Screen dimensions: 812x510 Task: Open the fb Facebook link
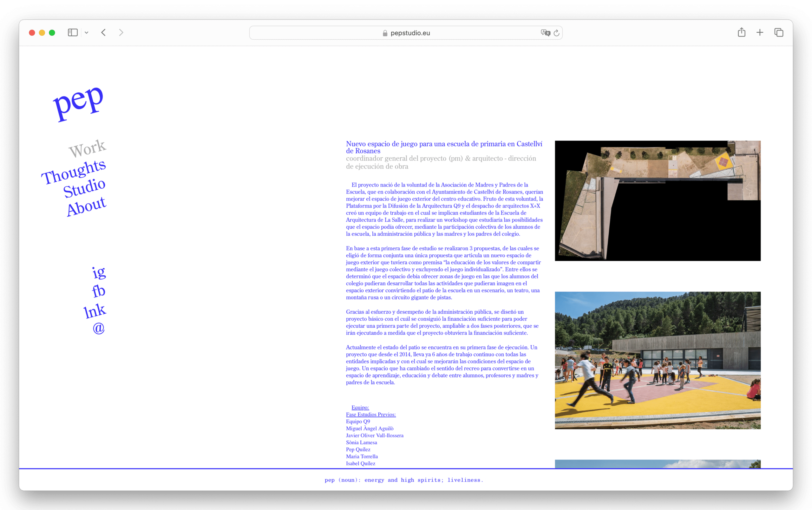tap(98, 291)
